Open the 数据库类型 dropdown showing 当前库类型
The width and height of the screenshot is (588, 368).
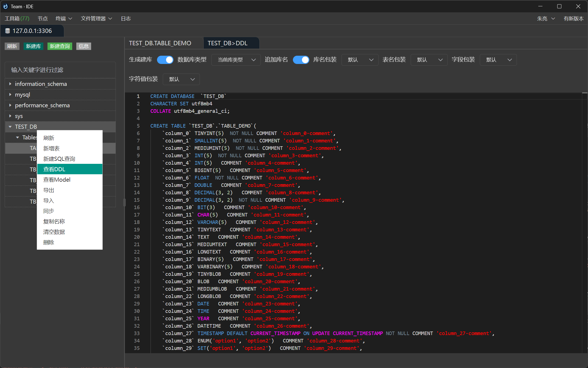236,60
